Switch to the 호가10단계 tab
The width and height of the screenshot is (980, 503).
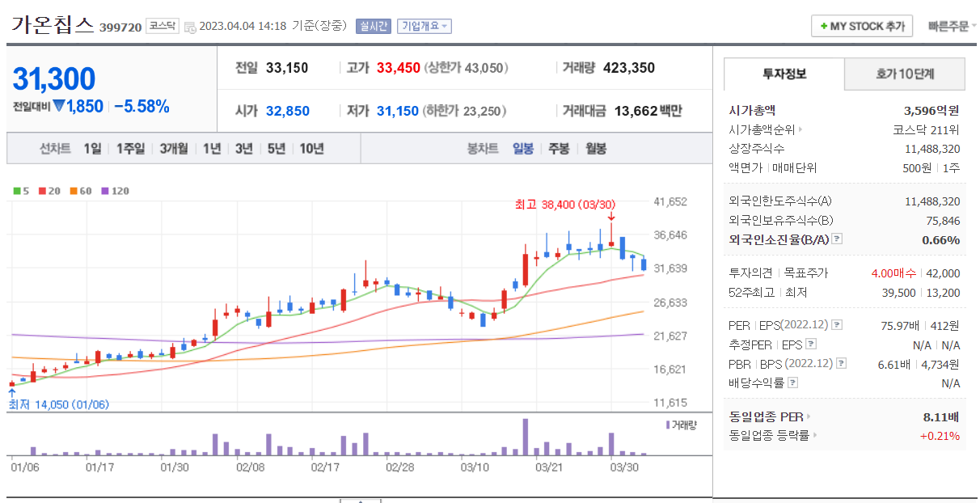click(905, 74)
